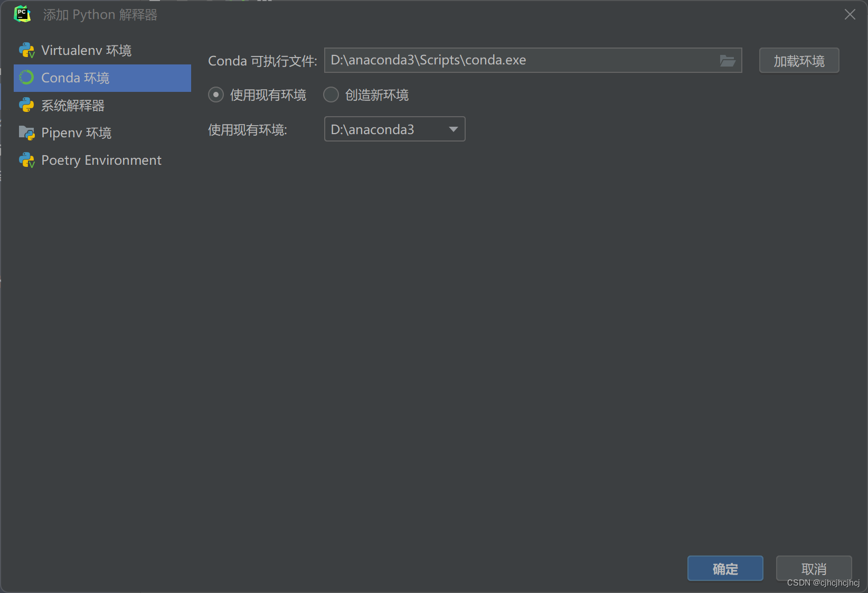The image size is (868, 593).
Task: Click the system interpreter Python icon
Action: click(26, 105)
